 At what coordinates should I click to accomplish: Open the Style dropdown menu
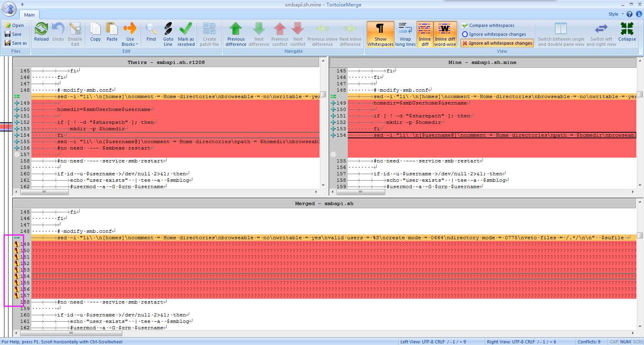click(x=616, y=14)
